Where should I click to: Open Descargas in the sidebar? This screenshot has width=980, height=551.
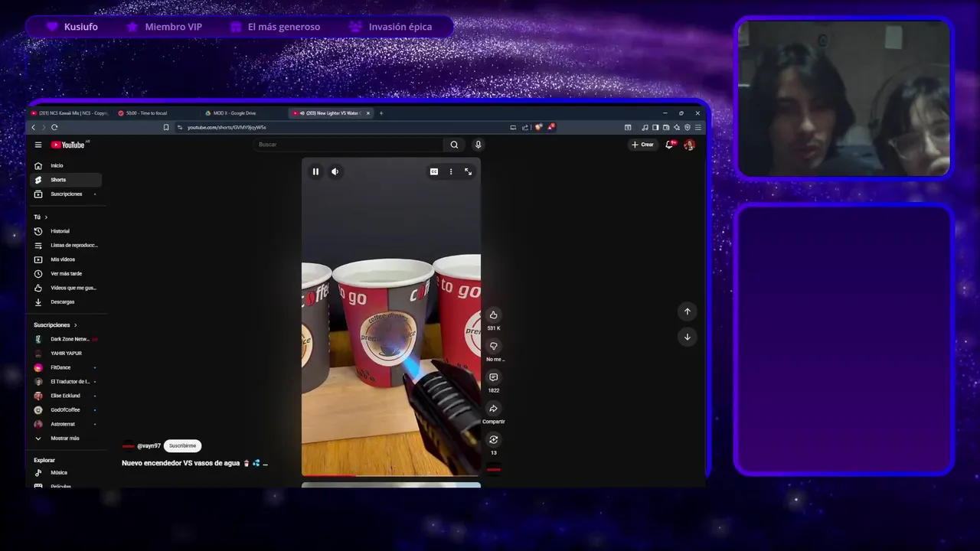pyautogui.click(x=65, y=302)
